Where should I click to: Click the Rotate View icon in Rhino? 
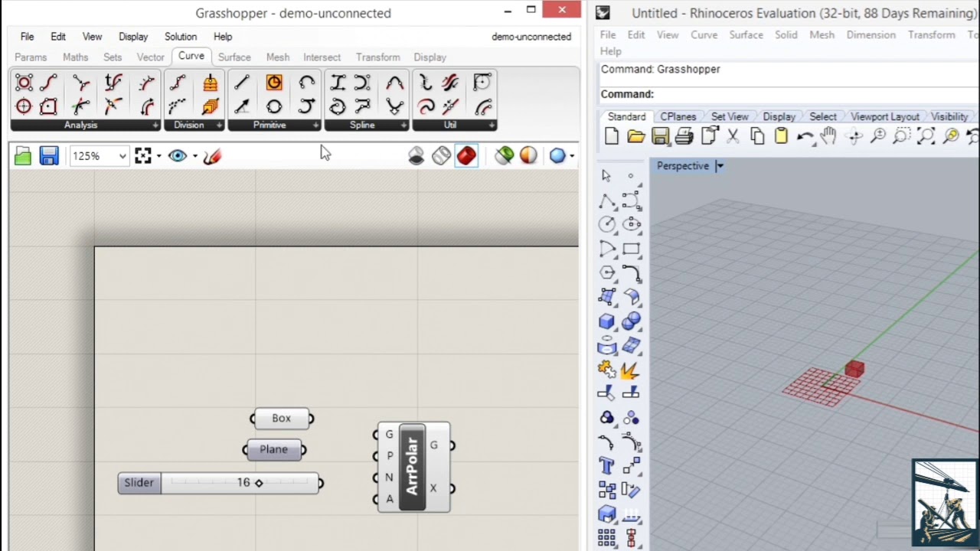tap(854, 136)
